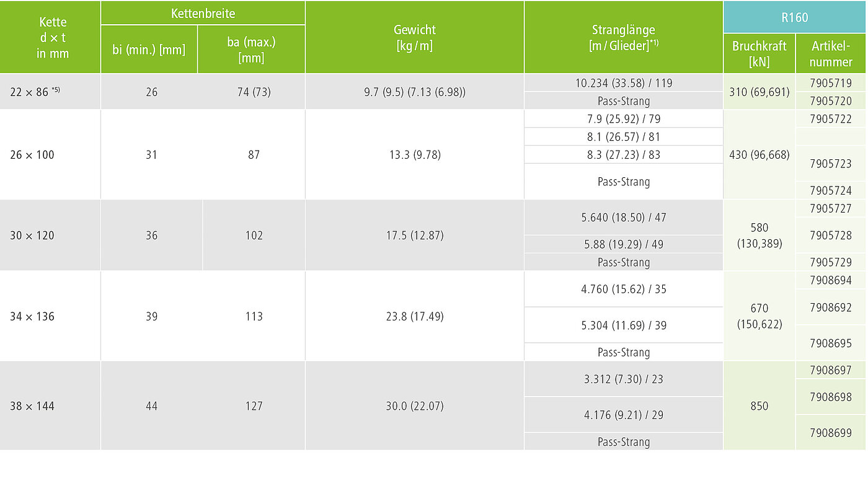This screenshot has height=494, width=868.
Task: Click the 38 × 144 chain cell
Action: [x=50, y=406]
